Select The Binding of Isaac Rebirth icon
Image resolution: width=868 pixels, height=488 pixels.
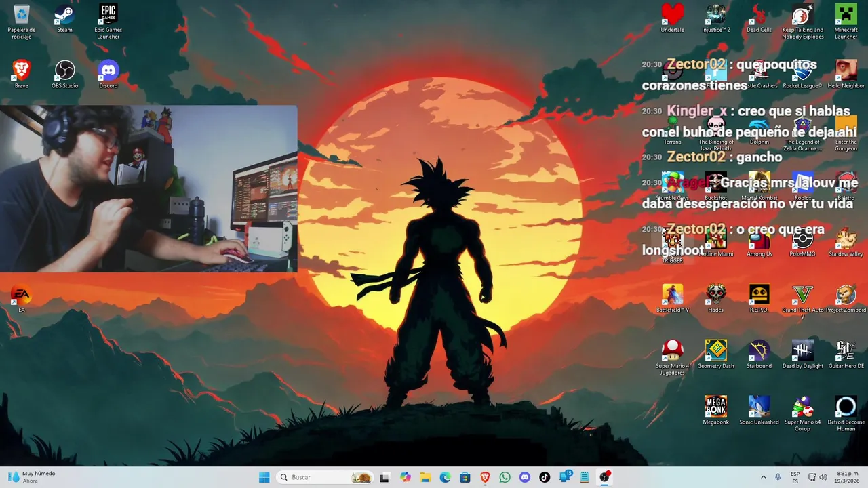coord(715,134)
